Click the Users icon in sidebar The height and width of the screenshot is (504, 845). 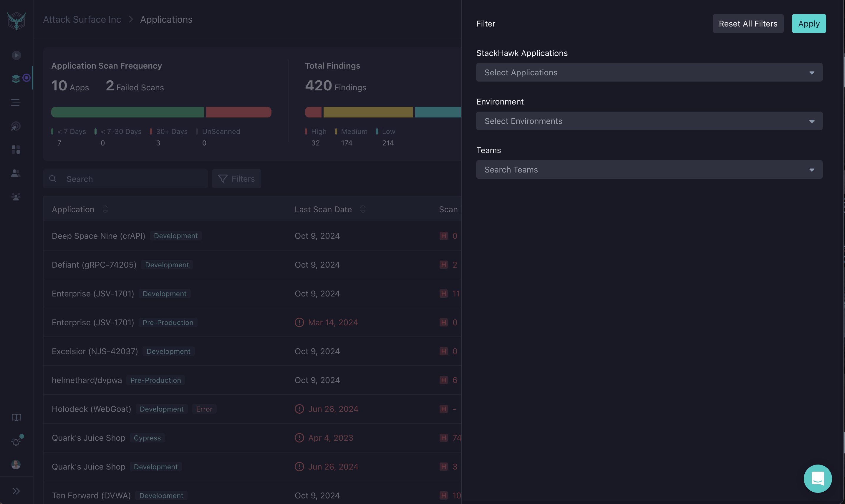[x=16, y=173]
